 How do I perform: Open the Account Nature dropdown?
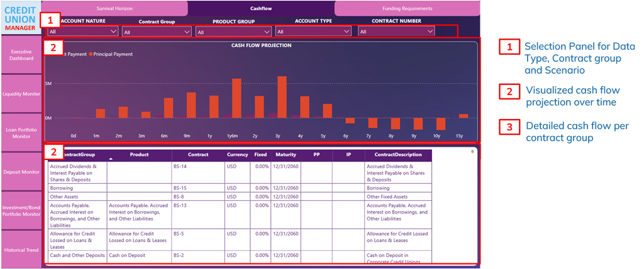(82, 30)
